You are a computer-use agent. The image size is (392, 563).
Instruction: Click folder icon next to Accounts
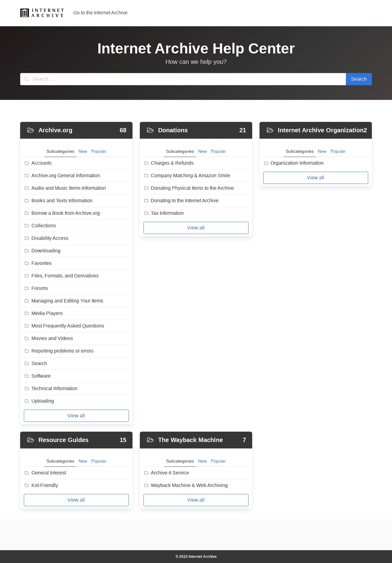pos(27,163)
